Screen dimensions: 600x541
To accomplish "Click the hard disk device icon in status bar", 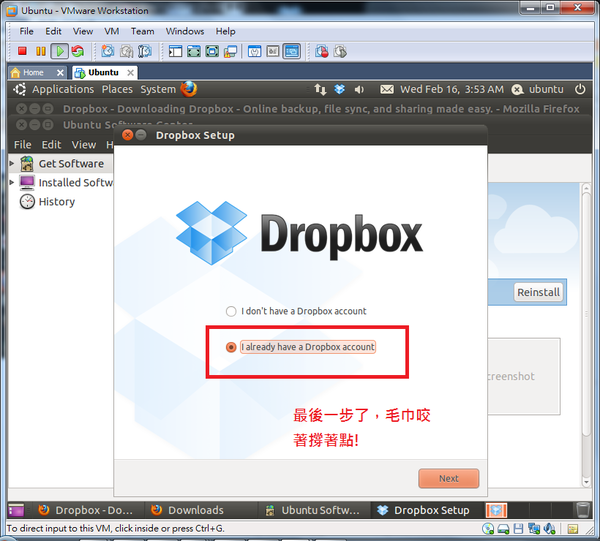I will tap(503, 529).
